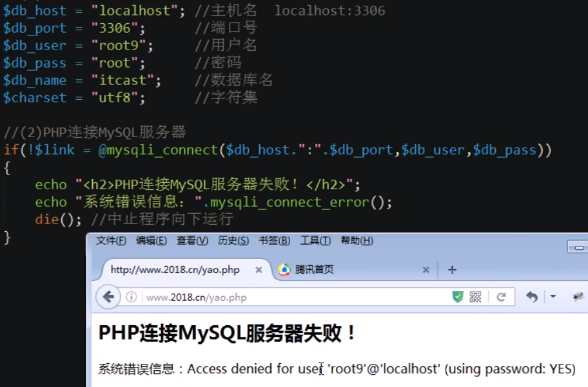Open the 编辑(E) menu
The width and height of the screenshot is (588, 387).
(152, 241)
